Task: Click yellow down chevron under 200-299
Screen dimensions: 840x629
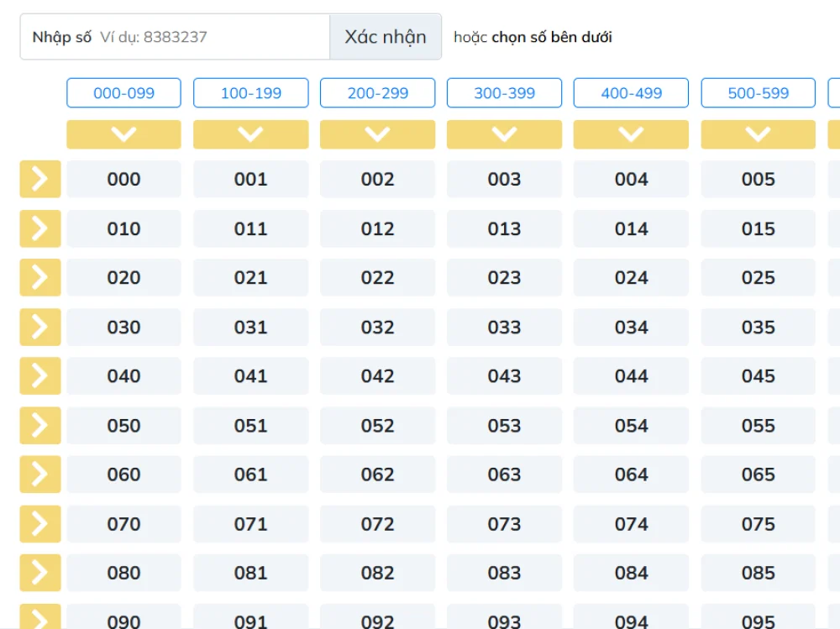Action: [378, 134]
